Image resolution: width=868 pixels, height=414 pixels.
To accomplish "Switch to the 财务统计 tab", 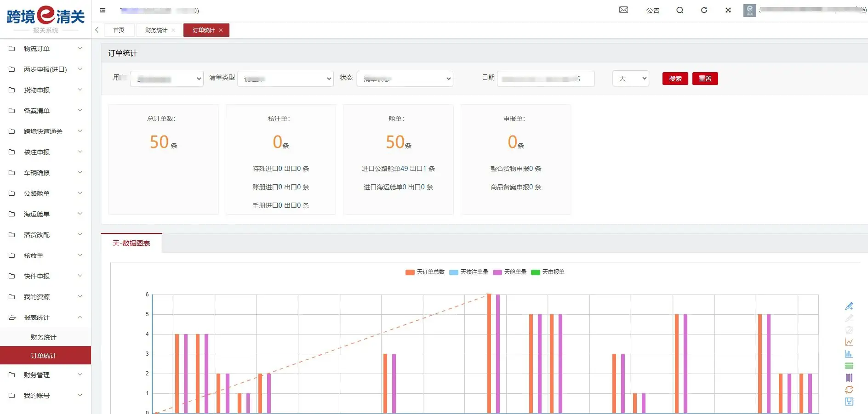I will (156, 30).
